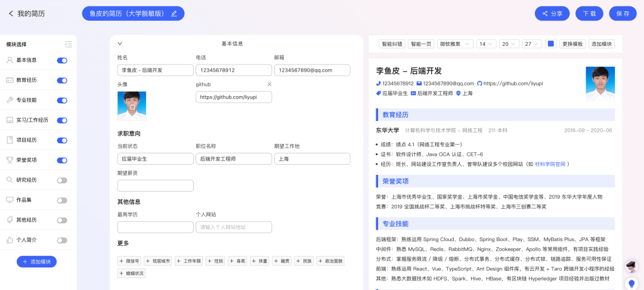
Task: Add the 微信号 field tag
Action: pos(129,261)
